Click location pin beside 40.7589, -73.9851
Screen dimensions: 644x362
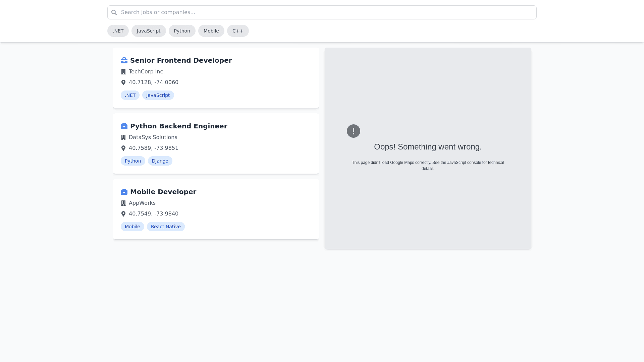pyautogui.click(x=123, y=148)
